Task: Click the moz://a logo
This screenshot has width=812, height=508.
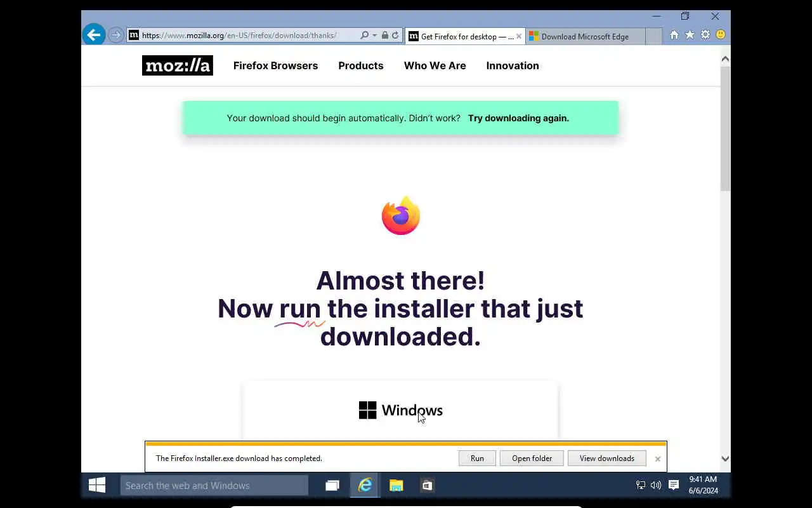Action: coord(178,65)
